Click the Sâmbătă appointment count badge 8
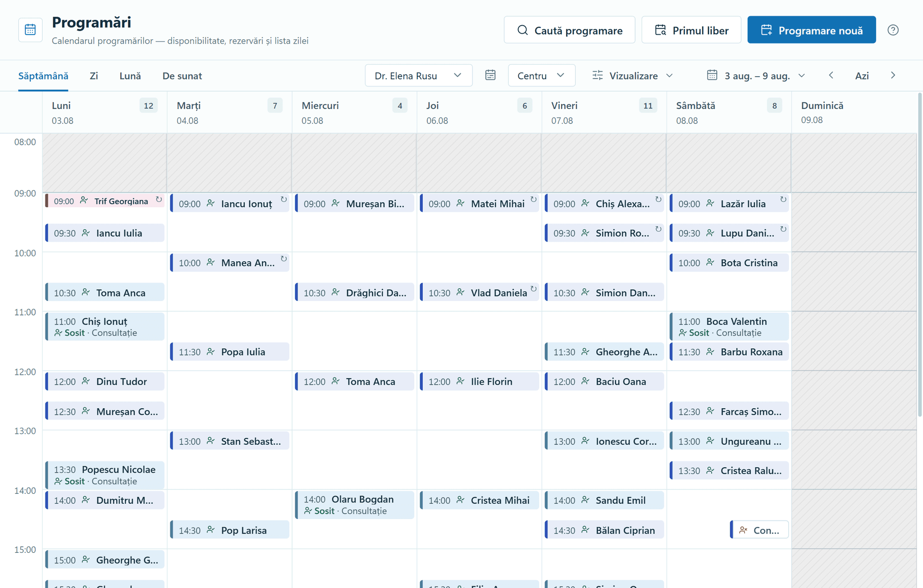 (774, 105)
